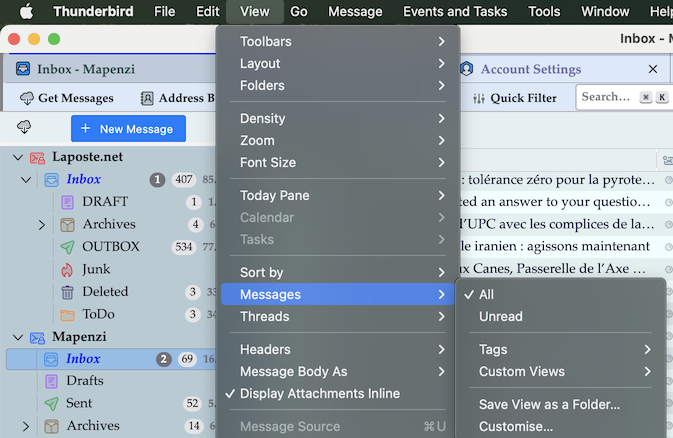Click the Mapenzi Inbox folder icon
This screenshot has width=673, height=438.
point(51,359)
